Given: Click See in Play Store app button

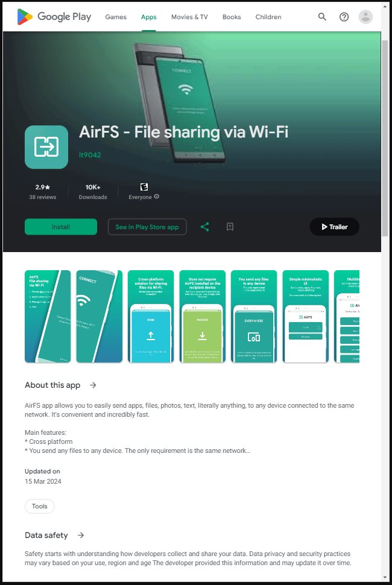Looking at the screenshot, I should (147, 227).
